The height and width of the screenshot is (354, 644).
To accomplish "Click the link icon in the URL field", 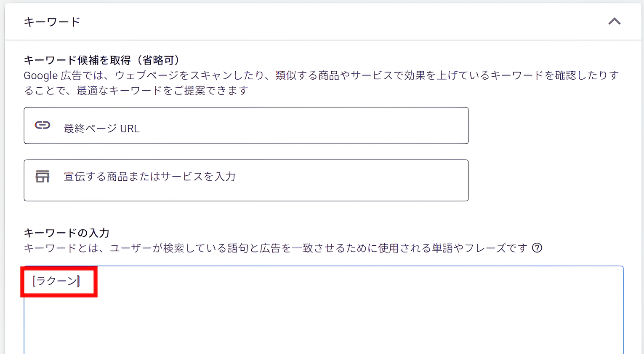I will pos(43,125).
